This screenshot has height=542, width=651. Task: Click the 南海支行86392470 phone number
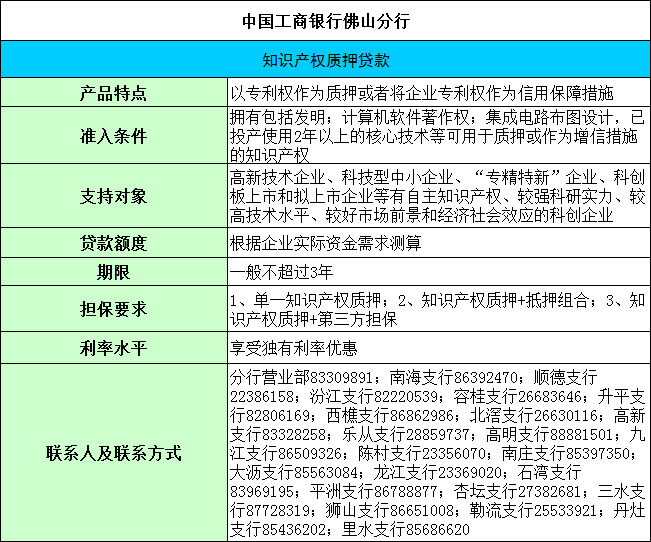tap(453, 378)
